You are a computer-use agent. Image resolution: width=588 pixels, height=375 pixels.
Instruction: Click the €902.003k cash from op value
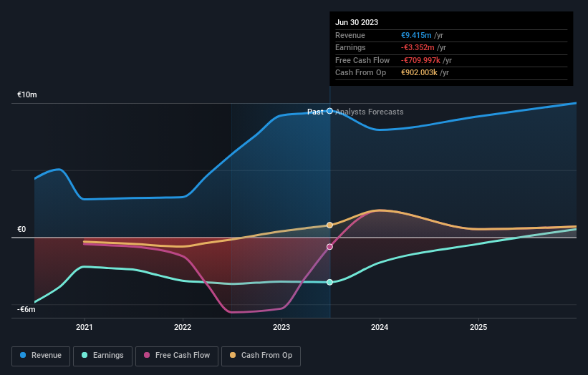419,73
